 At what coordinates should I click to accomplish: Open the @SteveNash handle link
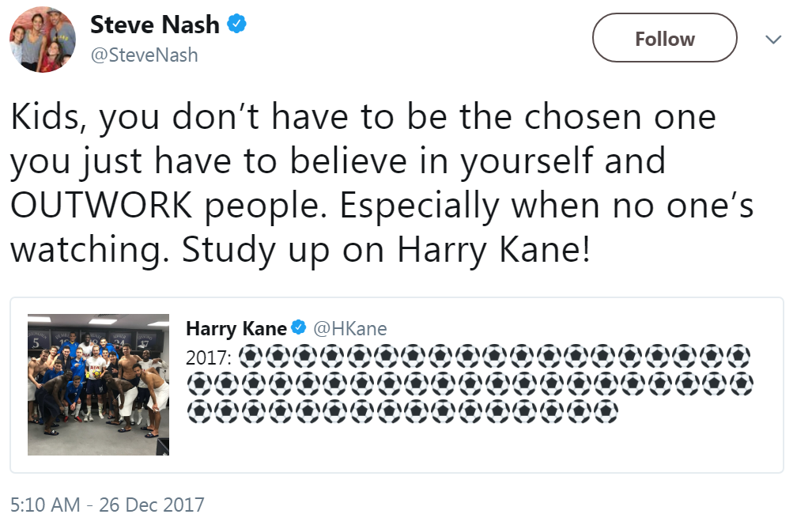pyautogui.click(x=144, y=55)
